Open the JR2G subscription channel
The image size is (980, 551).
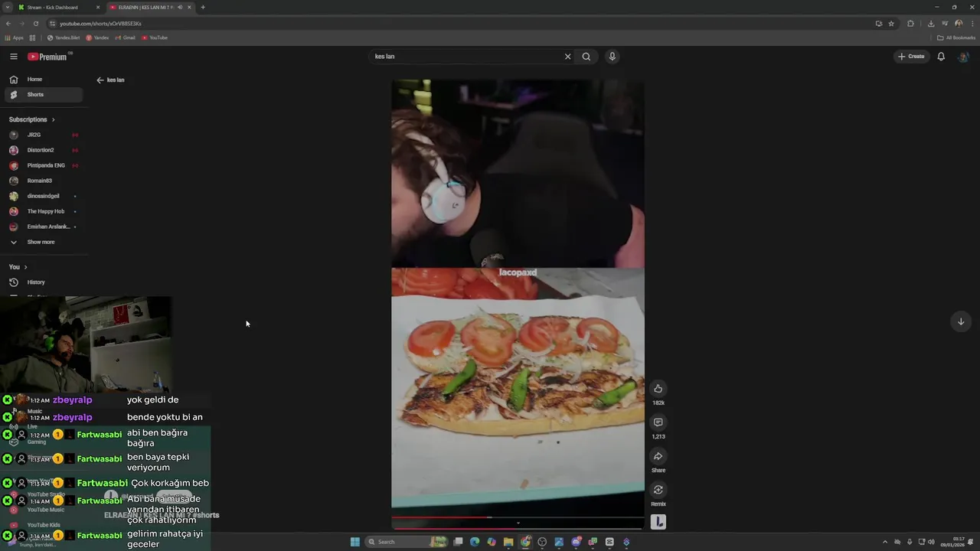click(44, 135)
